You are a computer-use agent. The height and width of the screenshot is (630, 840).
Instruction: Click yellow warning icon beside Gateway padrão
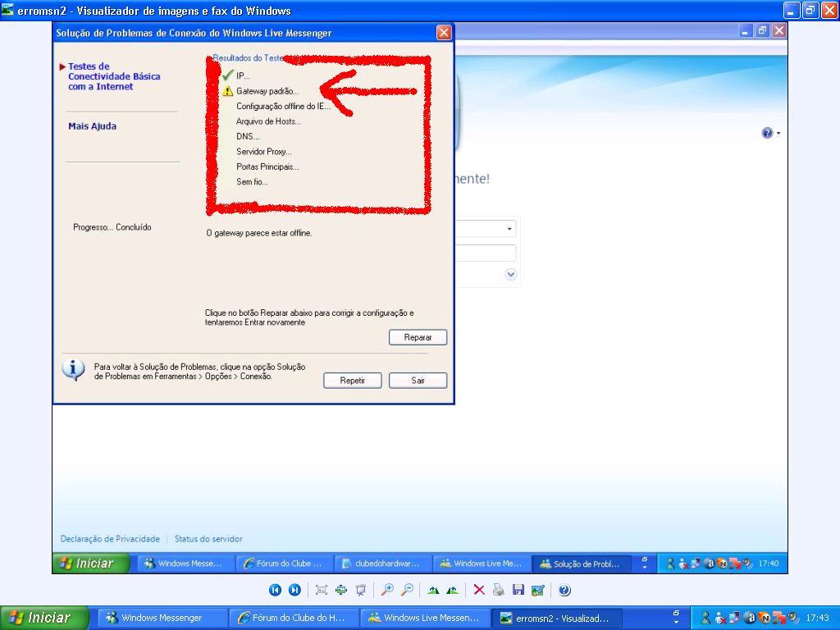click(228, 90)
